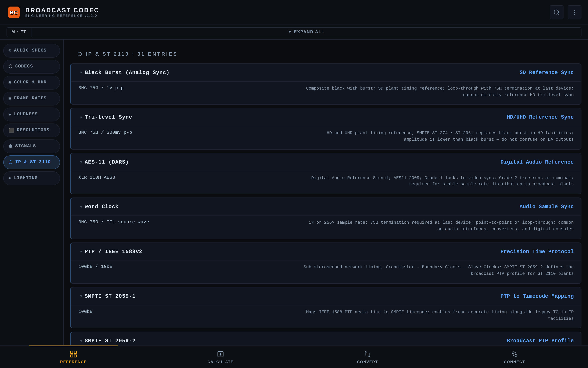Click the Audio Specs sidebar icon
This screenshot has width=588, height=368.
(10, 51)
